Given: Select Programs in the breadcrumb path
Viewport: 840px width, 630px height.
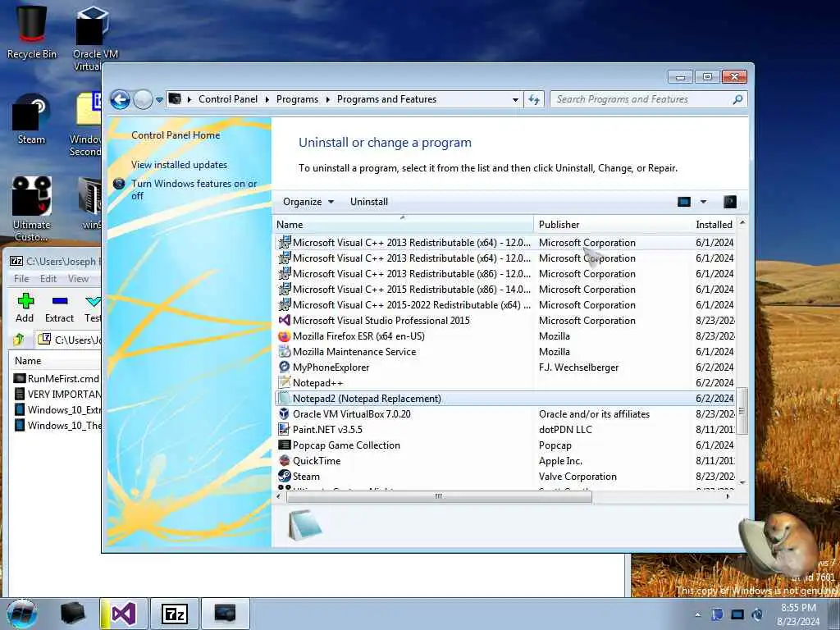Looking at the screenshot, I should [297, 99].
